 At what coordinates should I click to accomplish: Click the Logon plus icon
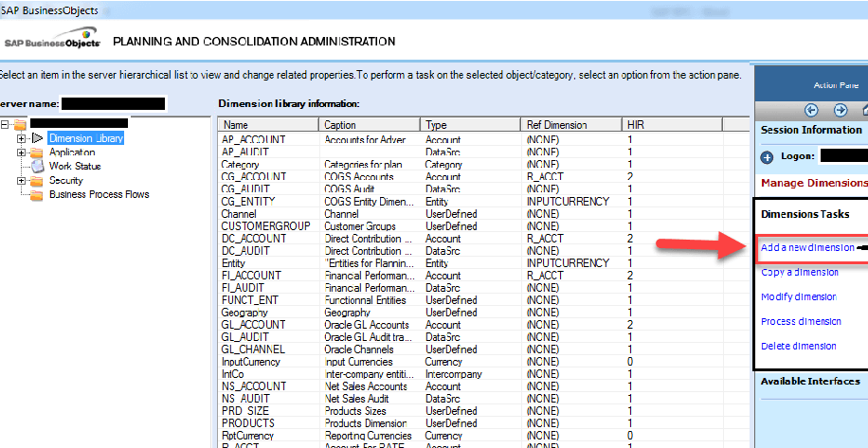click(x=767, y=156)
